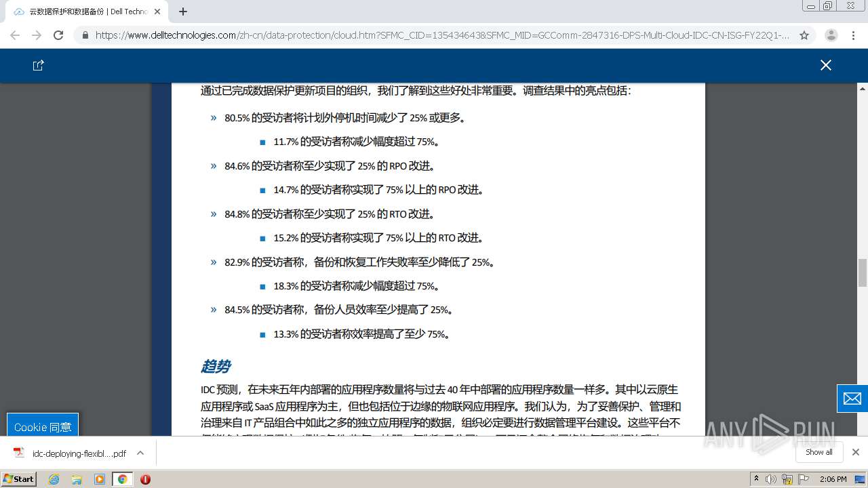Click the line starting with 84.5%
Viewport: 868px width, 488px height.
[339, 310]
